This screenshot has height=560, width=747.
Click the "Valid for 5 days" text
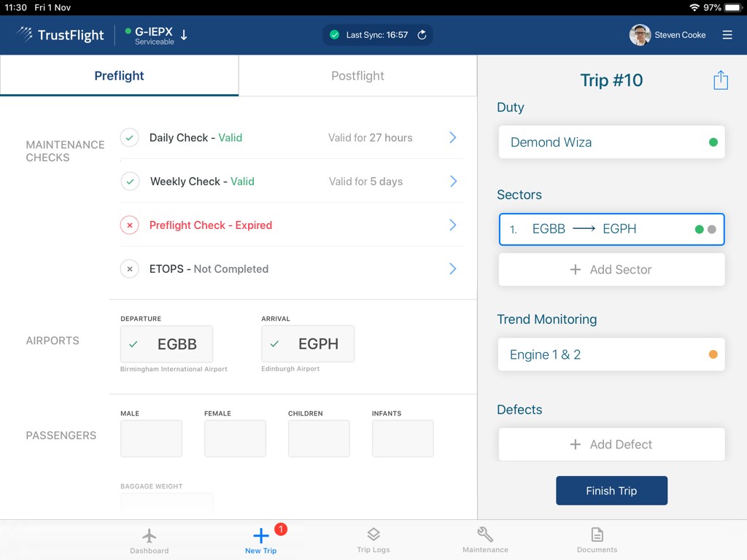click(366, 182)
